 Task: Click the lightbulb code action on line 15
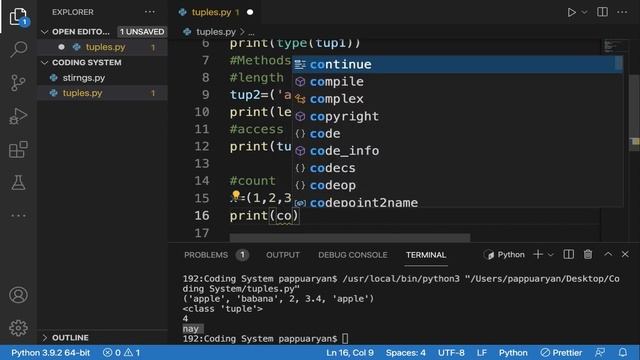point(236,196)
